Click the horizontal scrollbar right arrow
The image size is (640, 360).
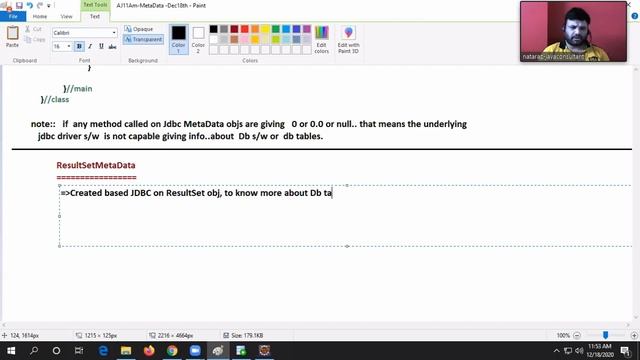click(629, 325)
